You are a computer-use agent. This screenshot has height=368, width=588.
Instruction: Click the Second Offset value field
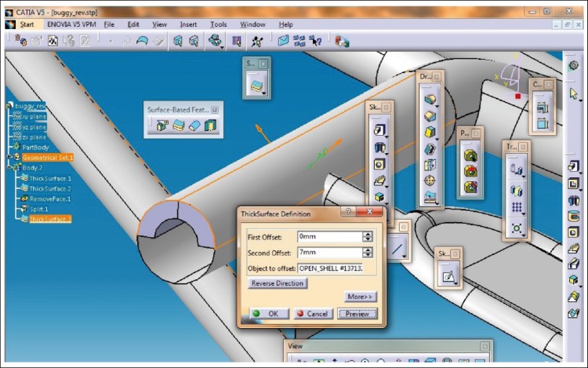[328, 253]
